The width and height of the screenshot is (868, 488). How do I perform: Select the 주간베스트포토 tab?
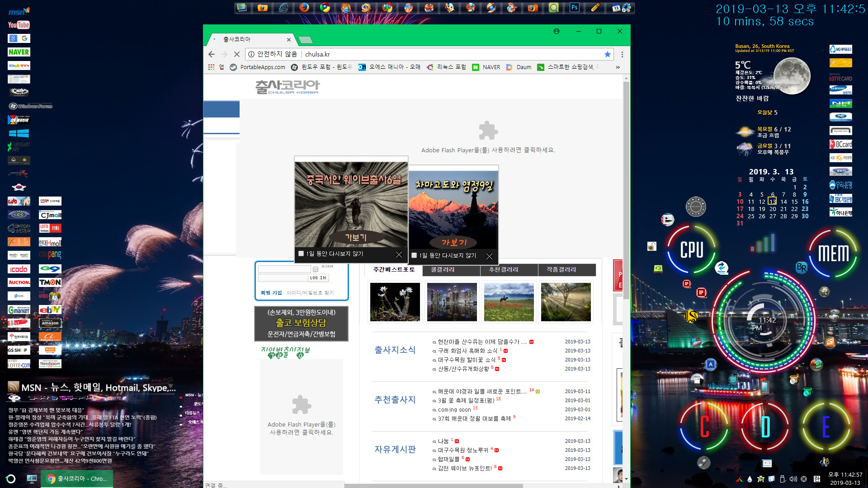click(394, 270)
